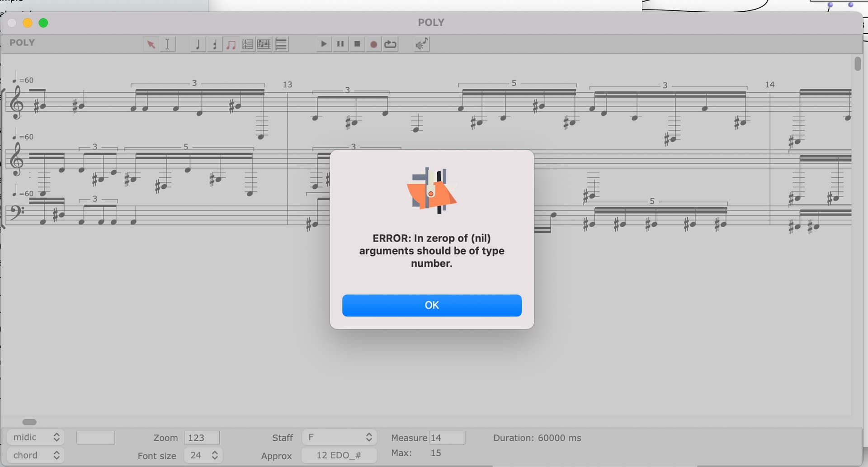The width and height of the screenshot is (868, 467).
Task: Open the chord dropdown
Action: point(36,455)
